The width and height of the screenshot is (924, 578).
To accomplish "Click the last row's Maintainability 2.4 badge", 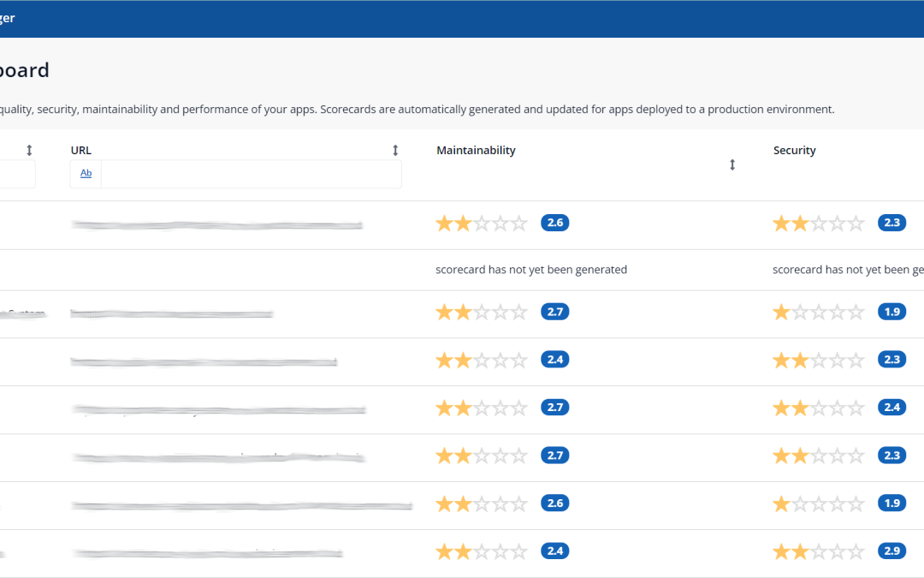I will (x=554, y=551).
